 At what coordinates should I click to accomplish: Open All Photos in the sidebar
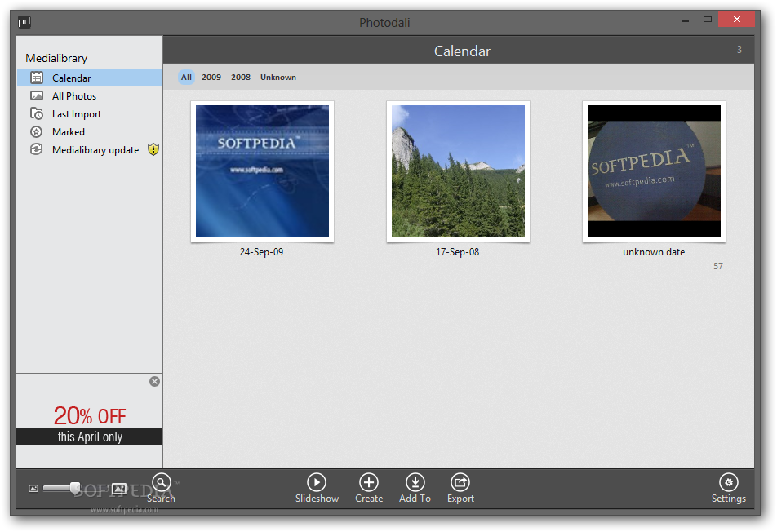coord(90,96)
